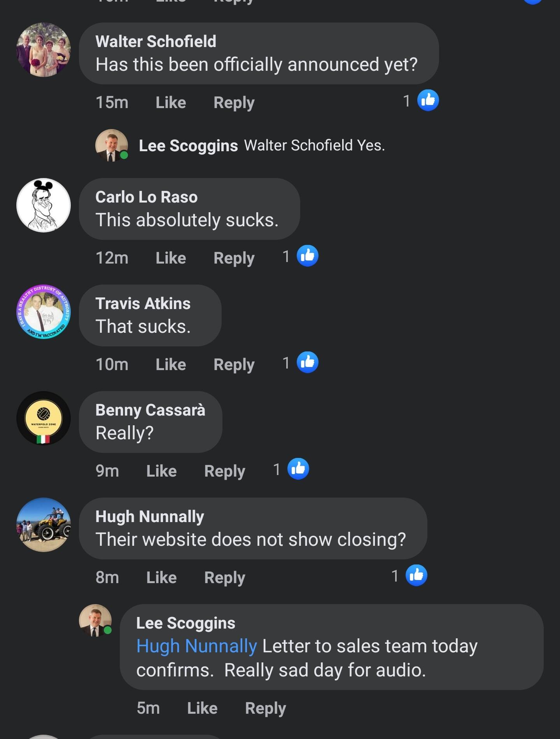Expand Lee Scoggins' collapsed reply "Walter Schofield Yes."
The height and width of the screenshot is (739, 560).
click(x=261, y=145)
